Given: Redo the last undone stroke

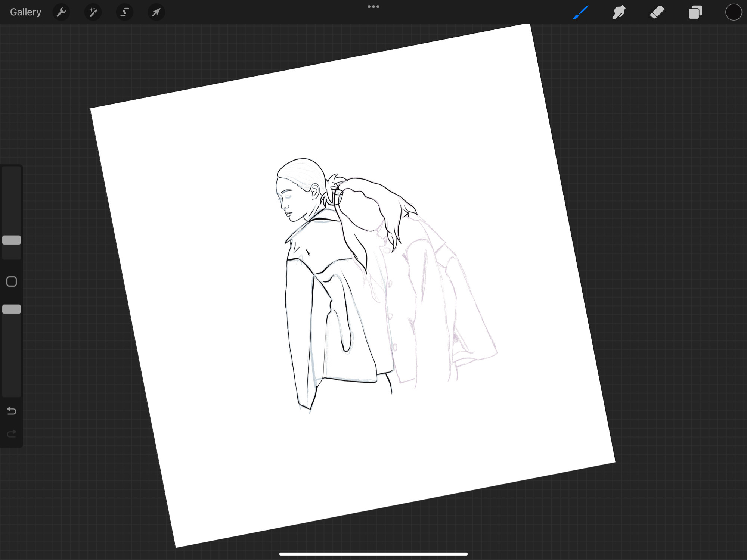Looking at the screenshot, I should [x=12, y=433].
